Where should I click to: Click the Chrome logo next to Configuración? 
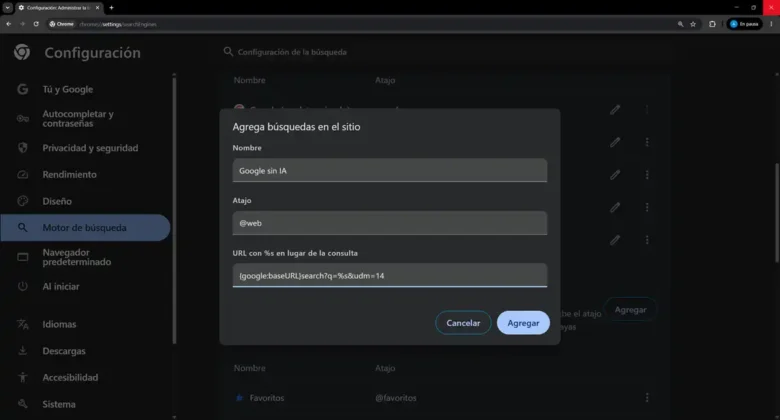tap(22, 52)
